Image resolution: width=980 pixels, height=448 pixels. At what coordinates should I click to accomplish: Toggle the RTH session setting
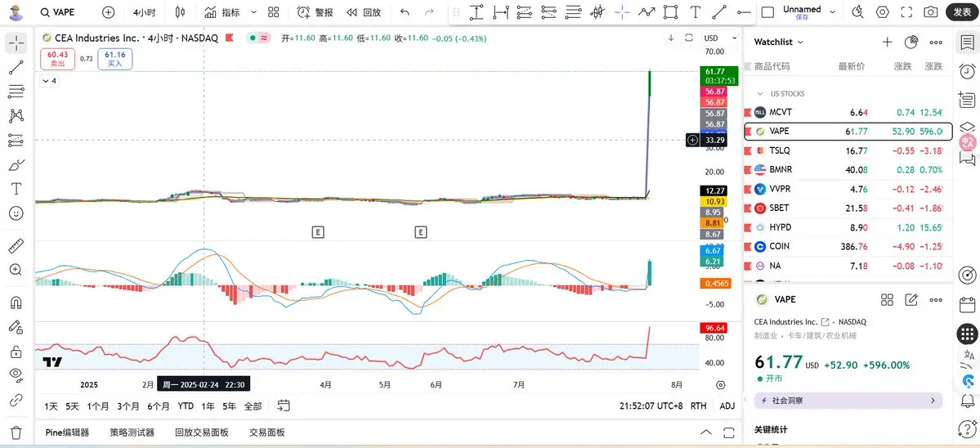(698, 406)
